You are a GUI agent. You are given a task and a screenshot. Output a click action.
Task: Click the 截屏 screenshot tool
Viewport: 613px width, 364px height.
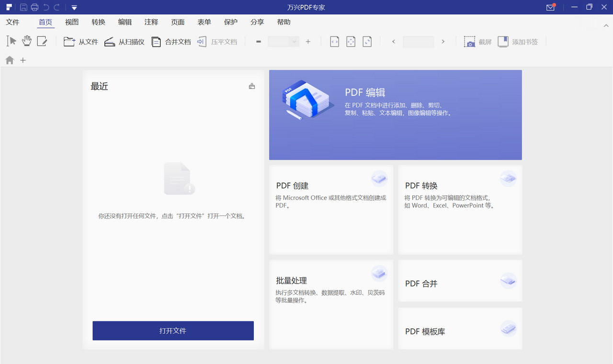pos(478,42)
